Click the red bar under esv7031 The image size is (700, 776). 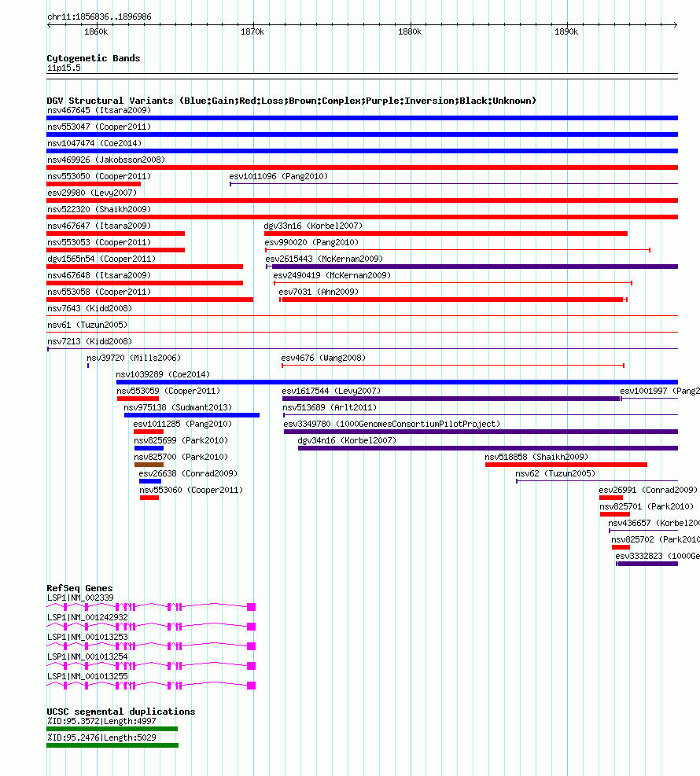pyautogui.click(x=452, y=300)
